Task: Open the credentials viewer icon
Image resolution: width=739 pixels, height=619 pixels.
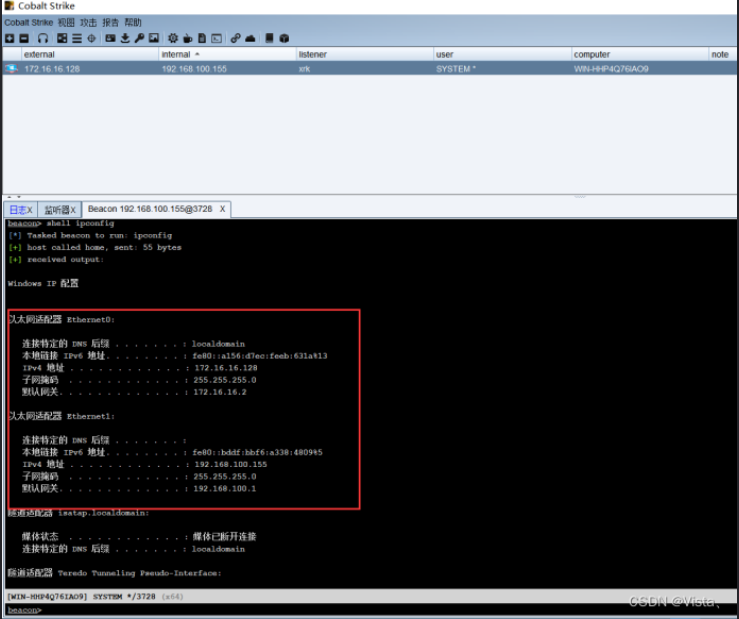Action: [x=110, y=38]
